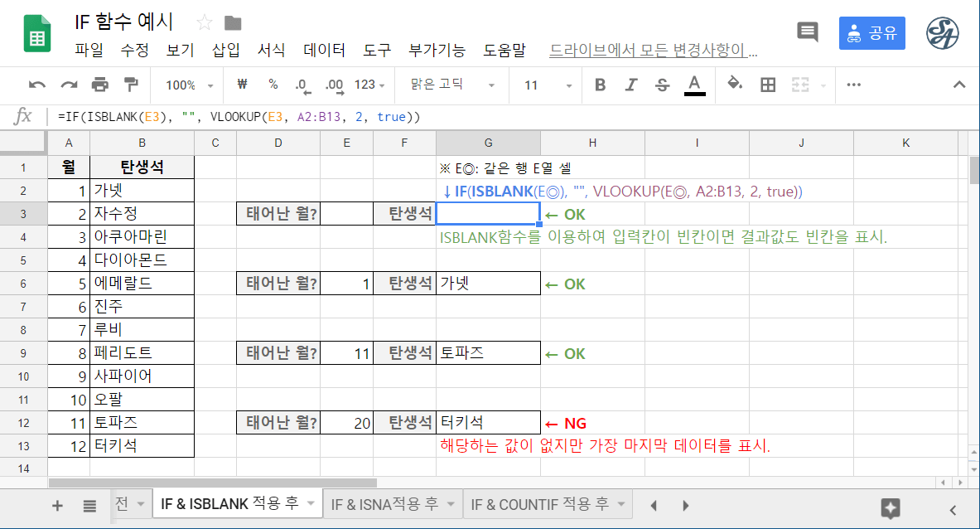Viewport: 980px width, 529px height.
Task: Select the paint format roller icon
Action: pyautogui.click(x=131, y=85)
